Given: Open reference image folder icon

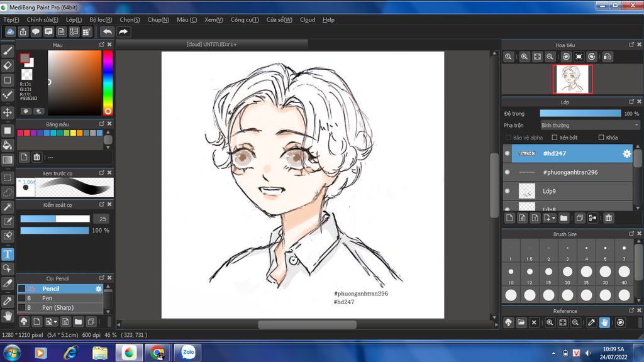Looking at the screenshot, I should tap(521, 322).
